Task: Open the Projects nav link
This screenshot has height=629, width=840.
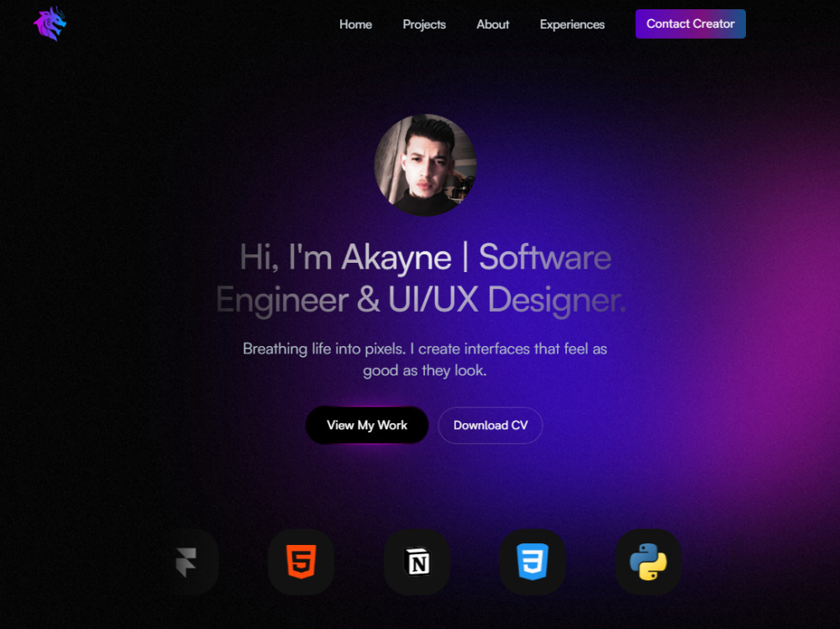Action: (423, 24)
